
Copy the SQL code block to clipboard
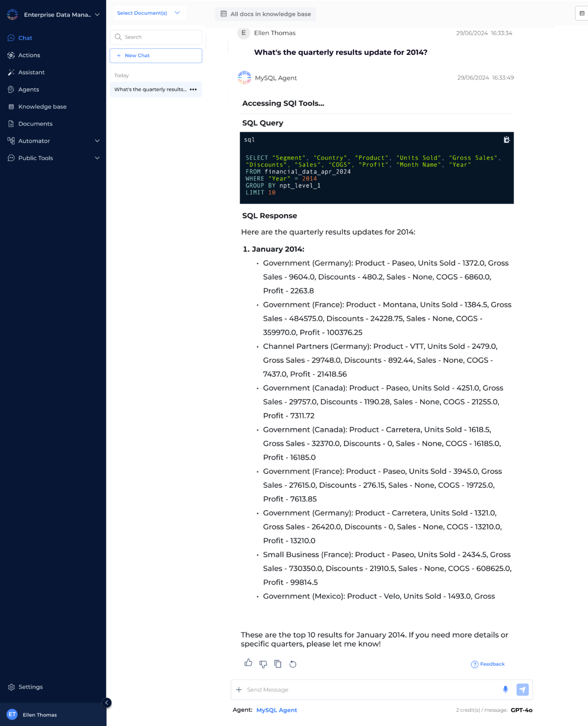point(506,140)
